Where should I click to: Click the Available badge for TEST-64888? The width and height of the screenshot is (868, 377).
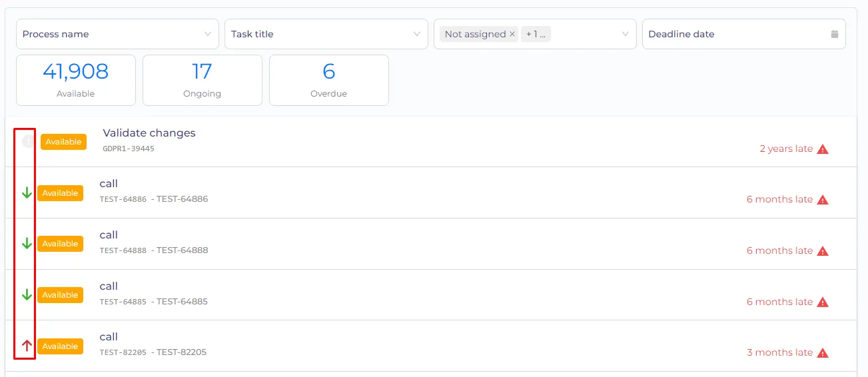click(60, 244)
